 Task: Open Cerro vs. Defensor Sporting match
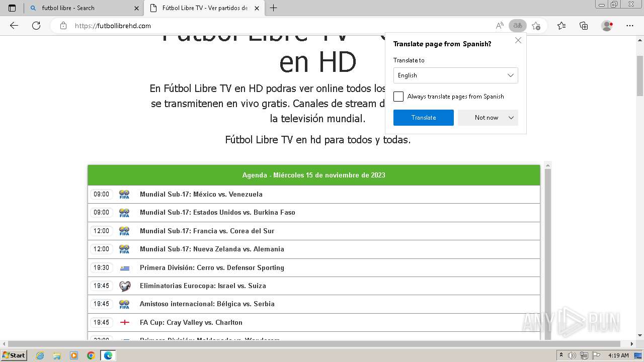314,267
